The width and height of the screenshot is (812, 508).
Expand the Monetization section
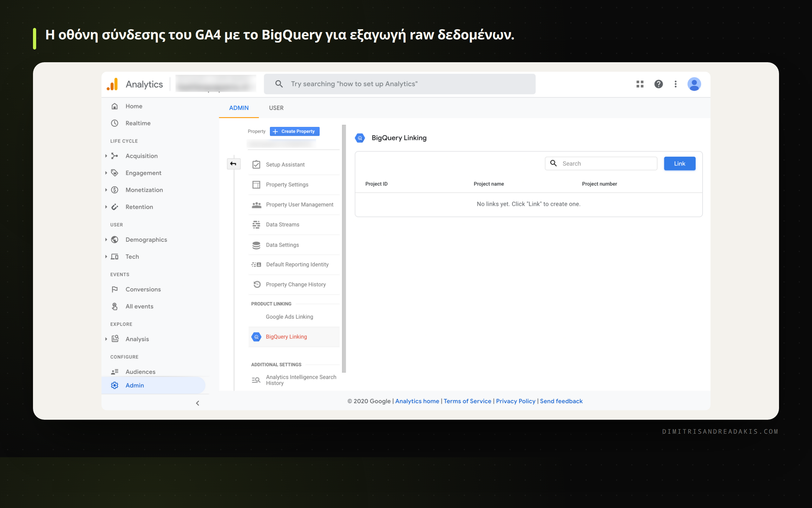point(106,190)
